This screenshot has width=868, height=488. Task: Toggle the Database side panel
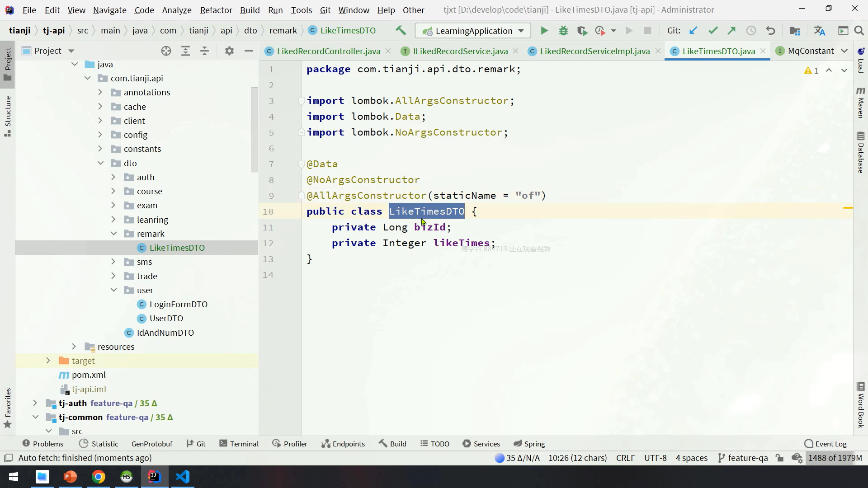click(x=860, y=153)
